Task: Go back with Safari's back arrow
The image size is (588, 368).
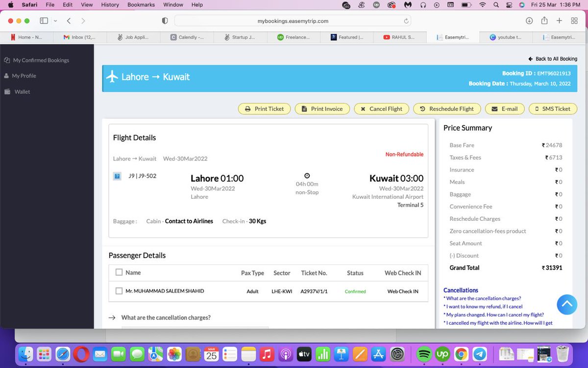Action: (69, 21)
